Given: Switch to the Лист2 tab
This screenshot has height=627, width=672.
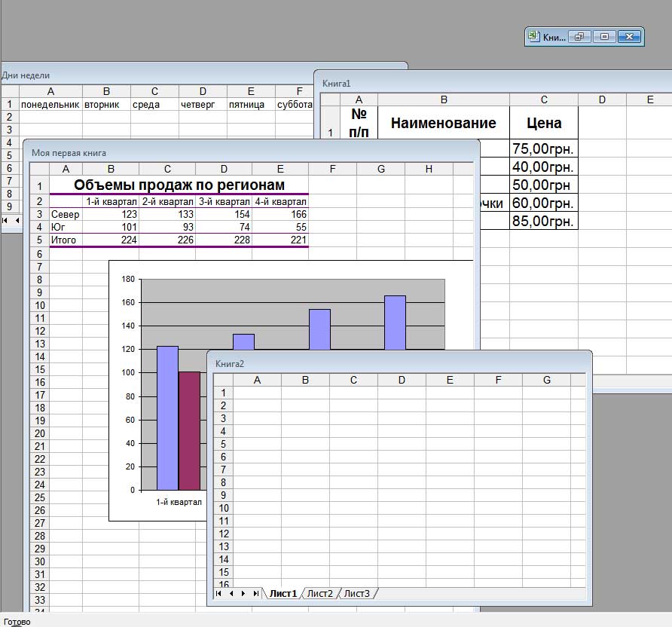Looking at the screenshot, I should click(x=319, y=594).
